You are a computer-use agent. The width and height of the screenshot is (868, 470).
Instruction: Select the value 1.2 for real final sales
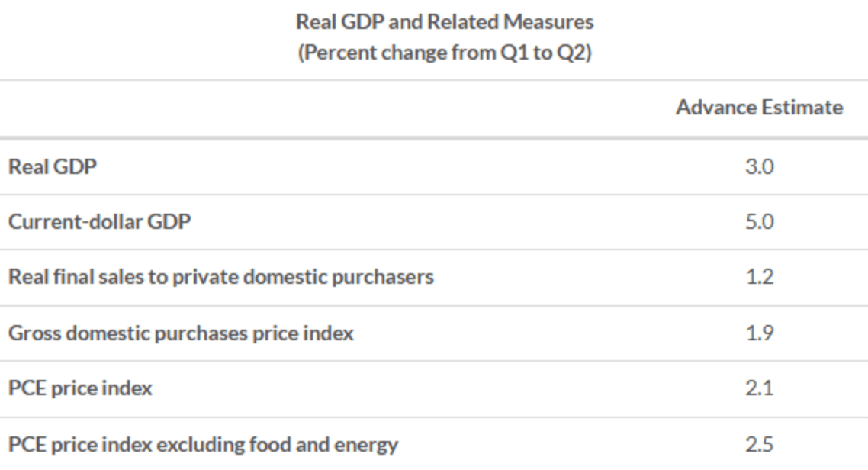(x=759, y=277)
